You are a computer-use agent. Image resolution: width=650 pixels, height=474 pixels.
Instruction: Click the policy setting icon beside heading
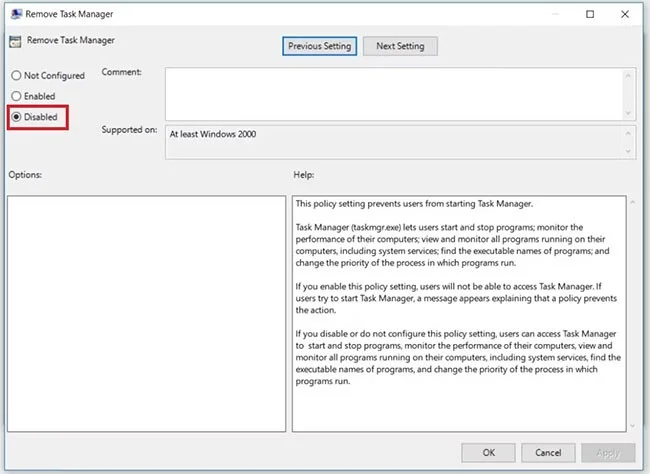tap(15, 41)
